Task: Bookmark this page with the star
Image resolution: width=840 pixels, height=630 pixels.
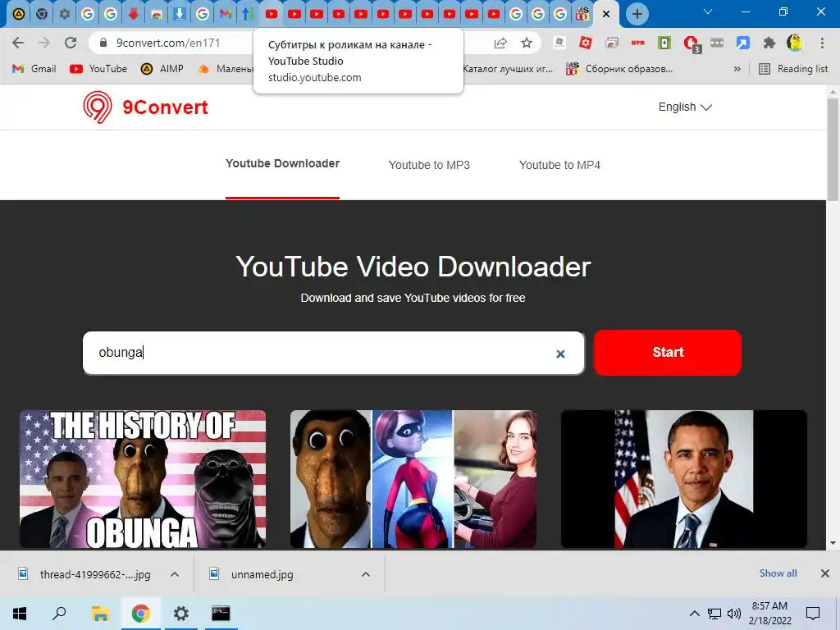Action: click(x=527, y=43)
